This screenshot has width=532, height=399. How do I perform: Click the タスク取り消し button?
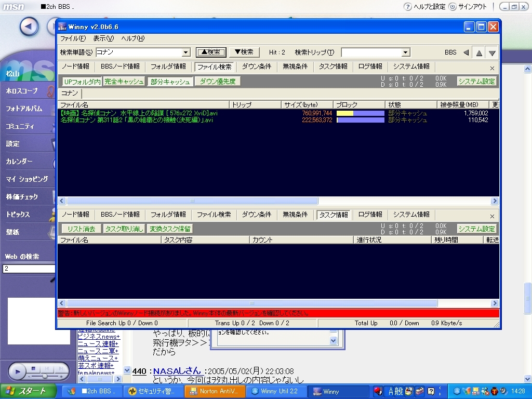point(124,229)
